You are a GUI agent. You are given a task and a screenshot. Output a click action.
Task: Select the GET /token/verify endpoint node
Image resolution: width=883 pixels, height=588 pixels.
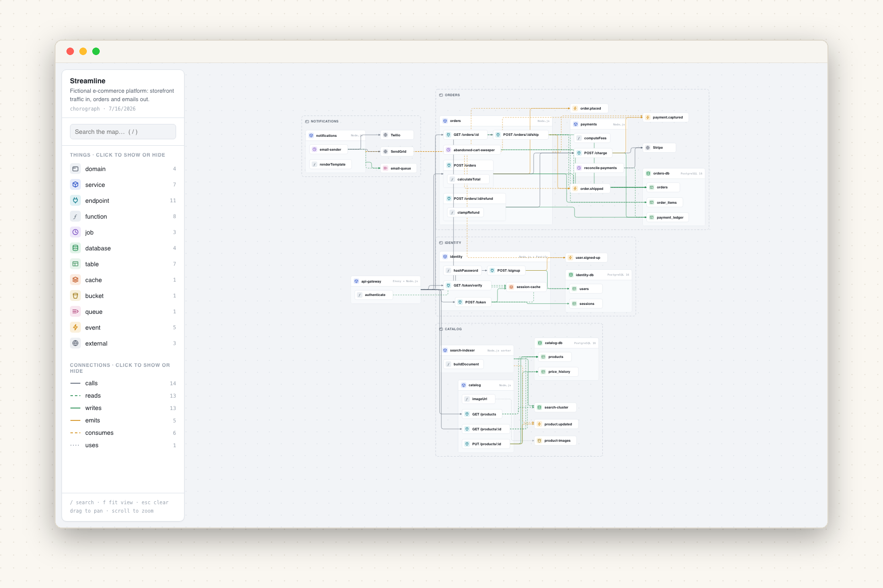[467, 286]
